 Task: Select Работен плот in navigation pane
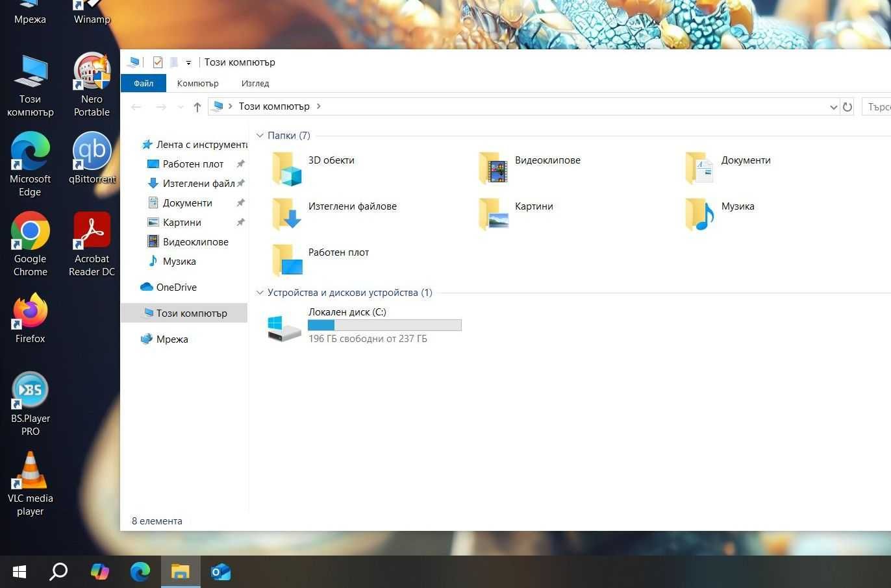point(193,164)
